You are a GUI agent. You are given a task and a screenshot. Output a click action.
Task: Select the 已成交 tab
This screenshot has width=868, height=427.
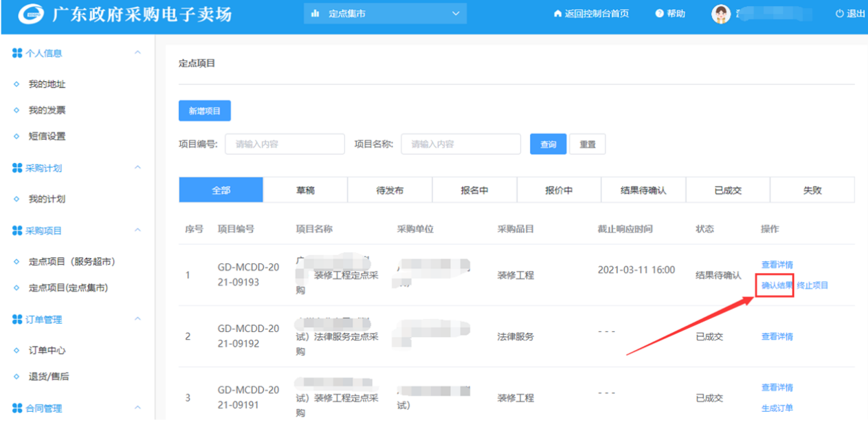[728, 190]
